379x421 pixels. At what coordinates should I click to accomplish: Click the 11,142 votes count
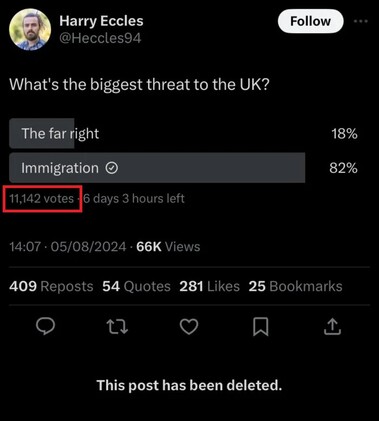click(x=42, y=199)
